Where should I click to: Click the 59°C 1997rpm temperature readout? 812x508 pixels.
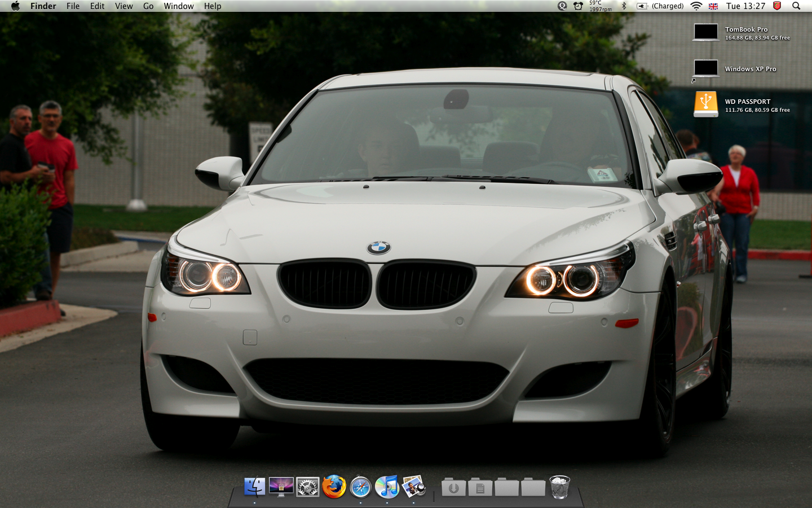click(601, 6)
